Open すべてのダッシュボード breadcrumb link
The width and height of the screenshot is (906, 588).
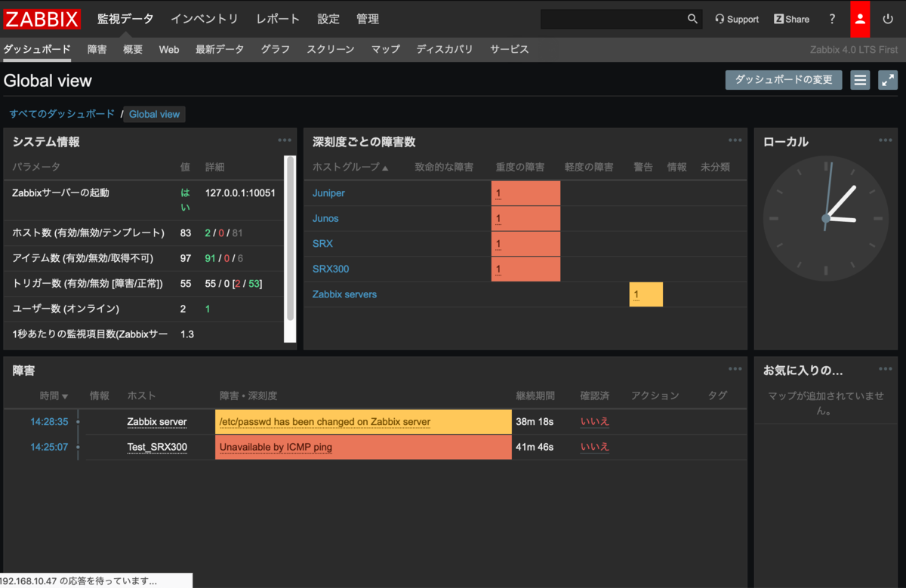click(62, 114)
